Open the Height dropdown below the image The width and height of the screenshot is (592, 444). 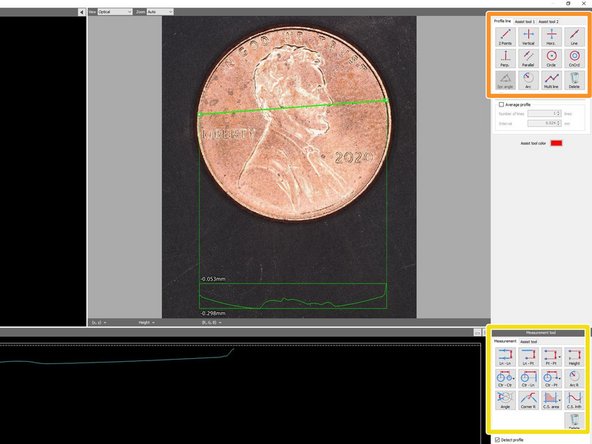click(x=146, y=322)
